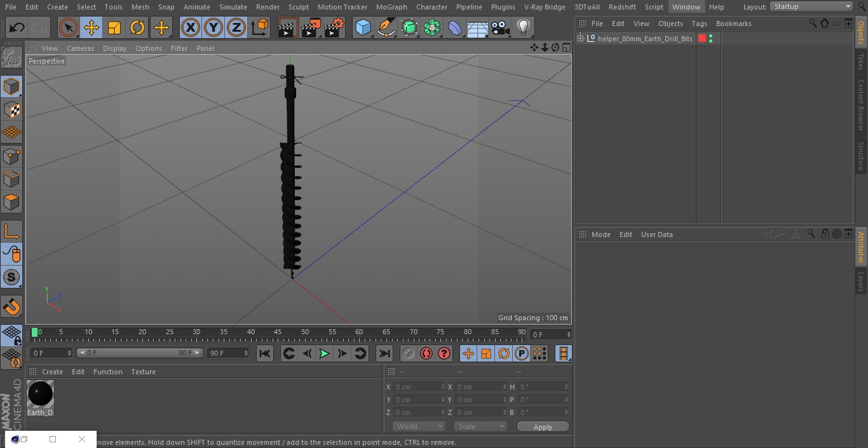868x448 pixels.
Task: Open the Simulate menu
Action: pyautogui.click(x=233, y=7)
